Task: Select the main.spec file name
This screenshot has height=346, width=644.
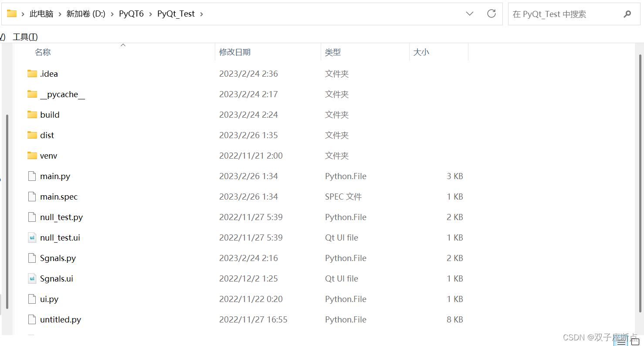Action: pyautogui.click(x=59, y=197)
